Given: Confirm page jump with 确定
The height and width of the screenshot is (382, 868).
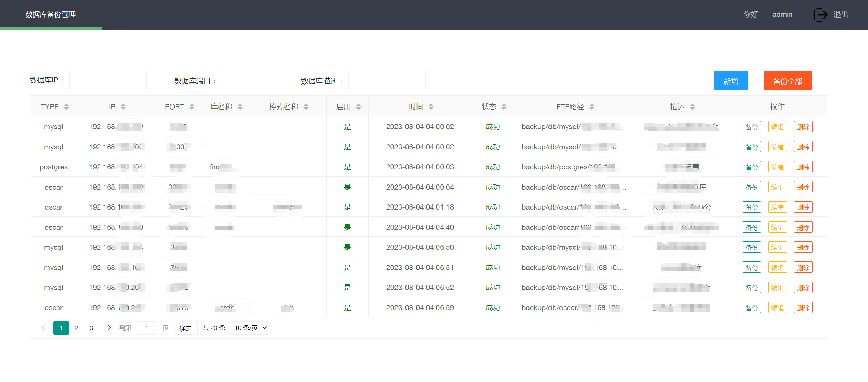Looking at the screenshot, I should pyautogui.click(x=186, y=328).
